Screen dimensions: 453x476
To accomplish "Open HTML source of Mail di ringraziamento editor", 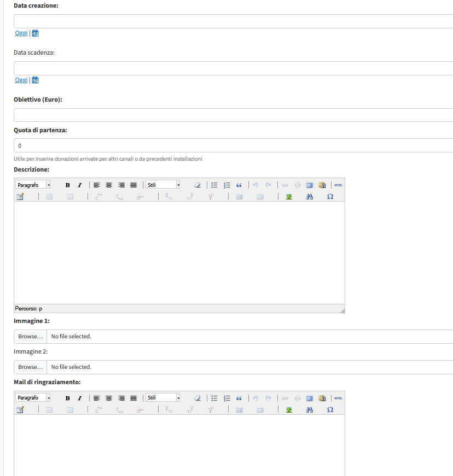I will pyautogui.click(x=338, y=398).
